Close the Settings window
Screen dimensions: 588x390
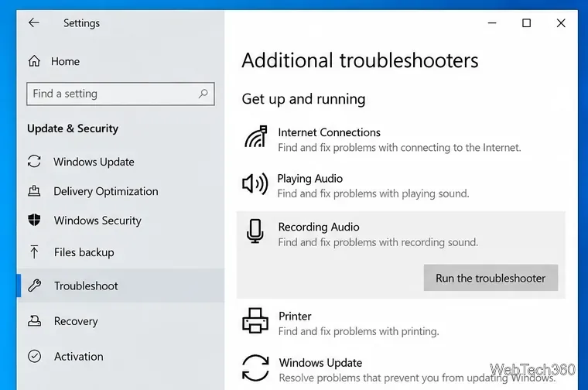561,23
